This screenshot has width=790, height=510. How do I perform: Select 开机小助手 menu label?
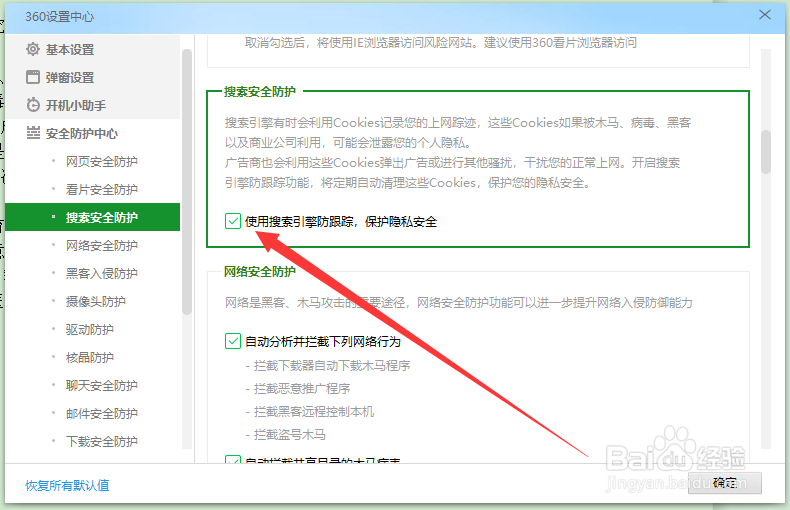pos(76,105)
